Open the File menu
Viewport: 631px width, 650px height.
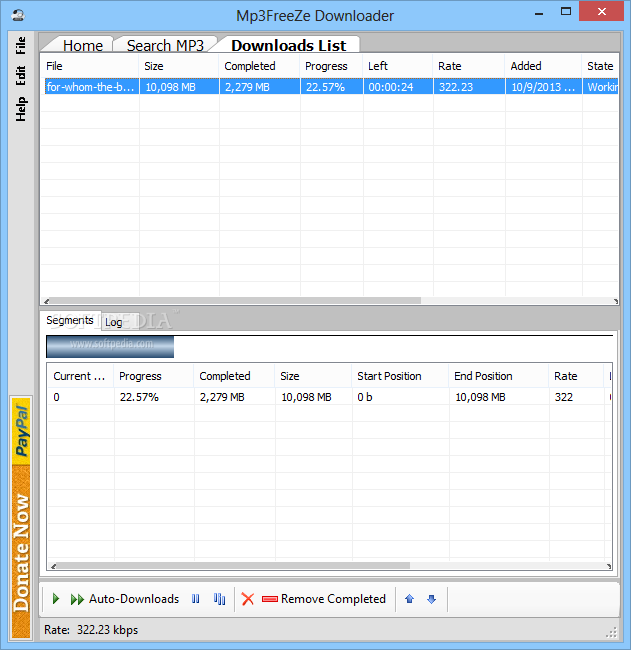pos(20,45)
